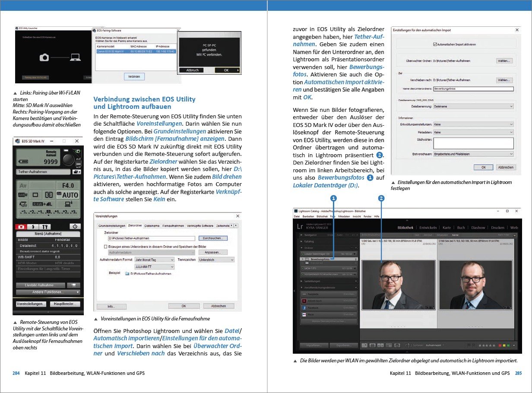Click the Hauptfenster button
The height and width of the screenshot is (393, 532).
coord(65,304)
